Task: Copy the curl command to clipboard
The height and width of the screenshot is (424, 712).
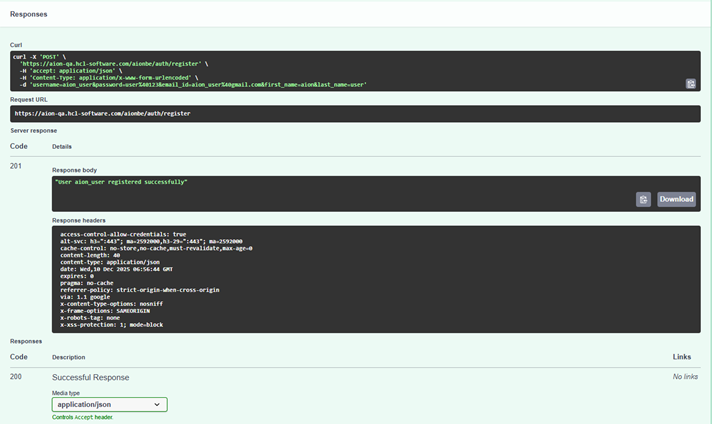Action: pos(690,84)
